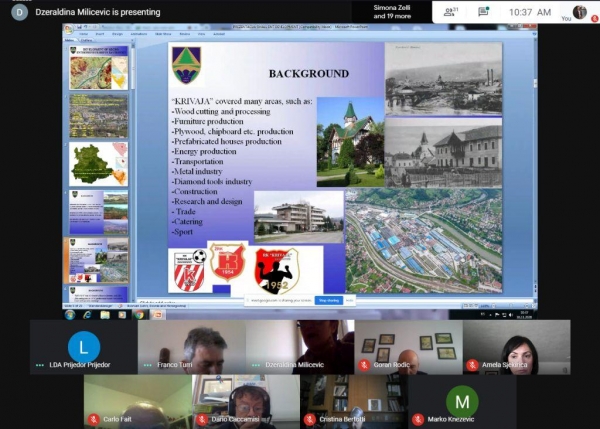
Task: Select the second slide thumbnail with aerial town view
Action: pos(99,116)
